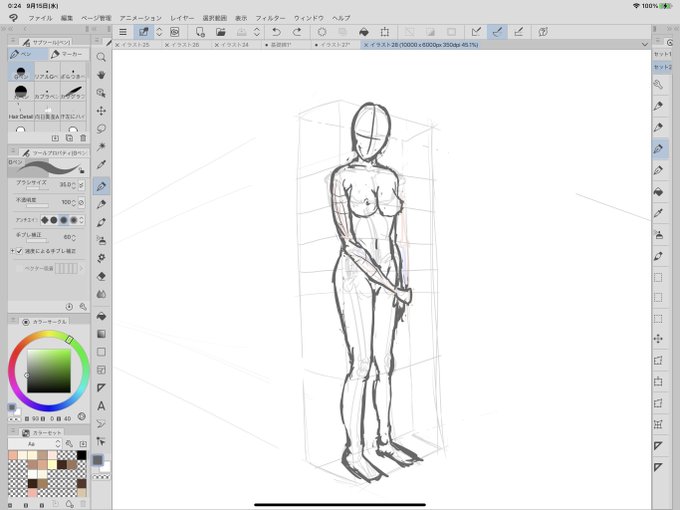Screen dimensions: 680x510
Task: Click the brush size slider bar
Action: tap(38, 188)
